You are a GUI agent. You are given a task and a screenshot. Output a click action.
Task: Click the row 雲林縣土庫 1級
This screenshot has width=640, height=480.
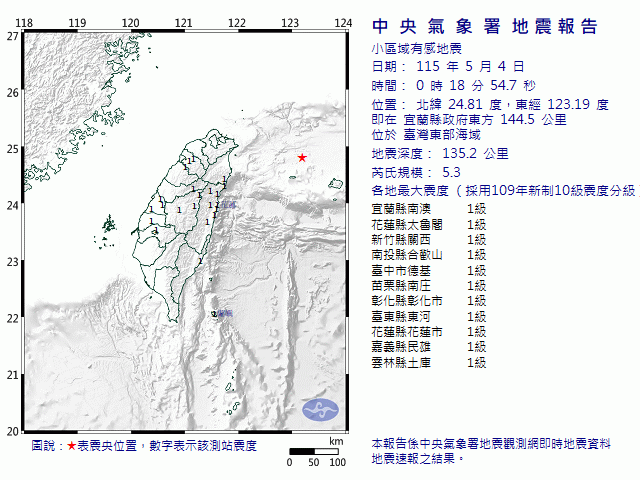(429, 363)
